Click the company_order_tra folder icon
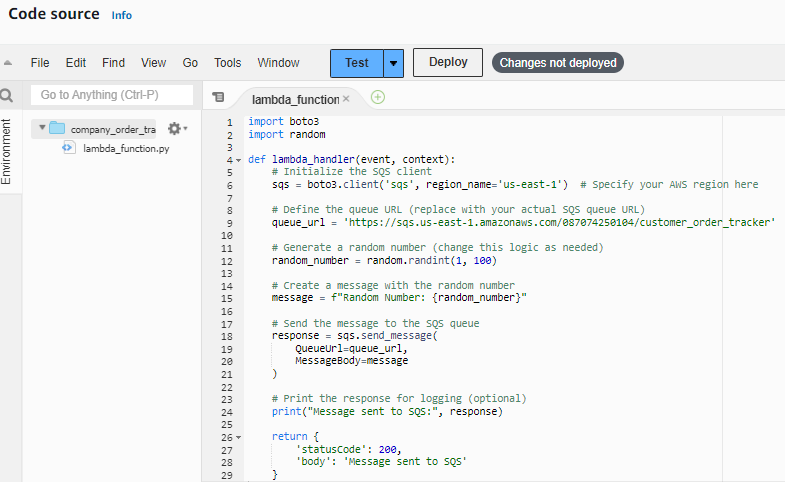 coord(57,128)
